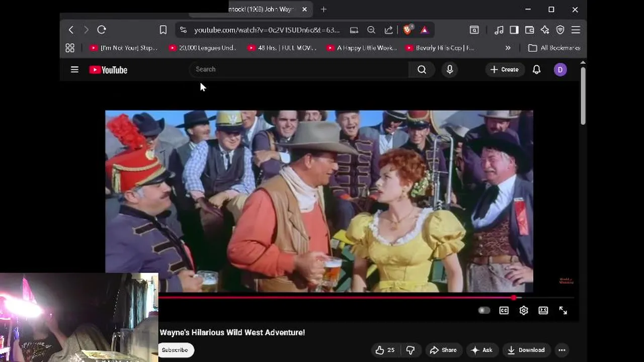
Task: Click the Brave Rewards triangle icon
Action: point(425,30)
